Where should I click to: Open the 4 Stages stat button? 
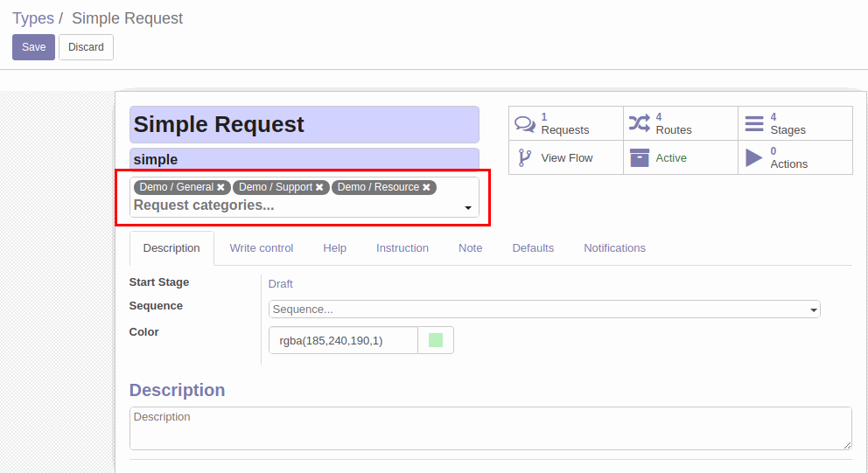click(794, 123)
